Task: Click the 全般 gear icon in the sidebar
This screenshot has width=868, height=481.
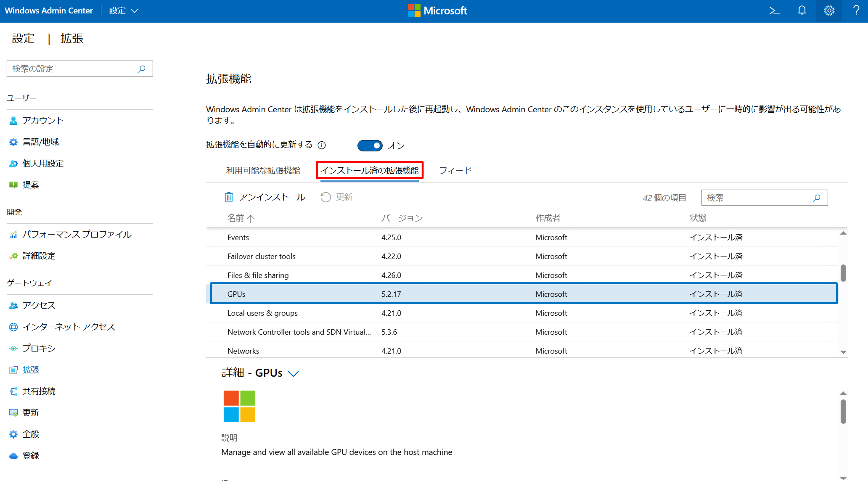Action: (13, 434)
